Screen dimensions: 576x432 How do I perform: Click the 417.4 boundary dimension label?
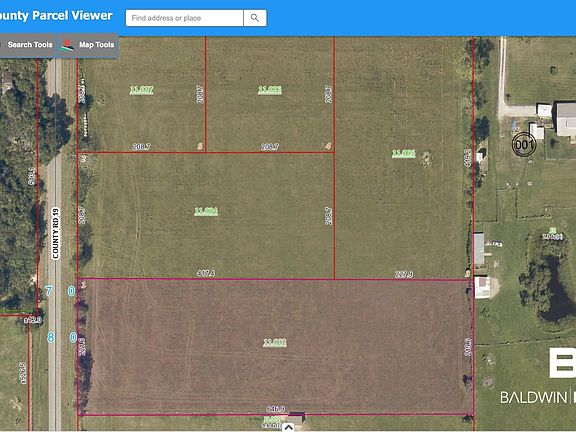click(x=206, y=273)
